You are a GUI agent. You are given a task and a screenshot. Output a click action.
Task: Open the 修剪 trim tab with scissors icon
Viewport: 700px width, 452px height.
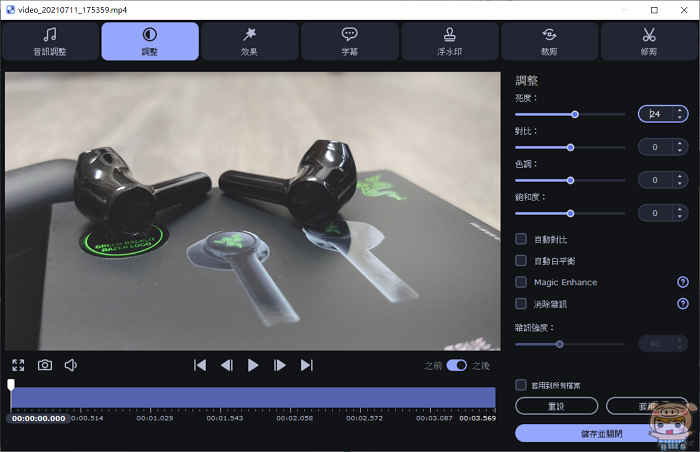pos(649,41)
